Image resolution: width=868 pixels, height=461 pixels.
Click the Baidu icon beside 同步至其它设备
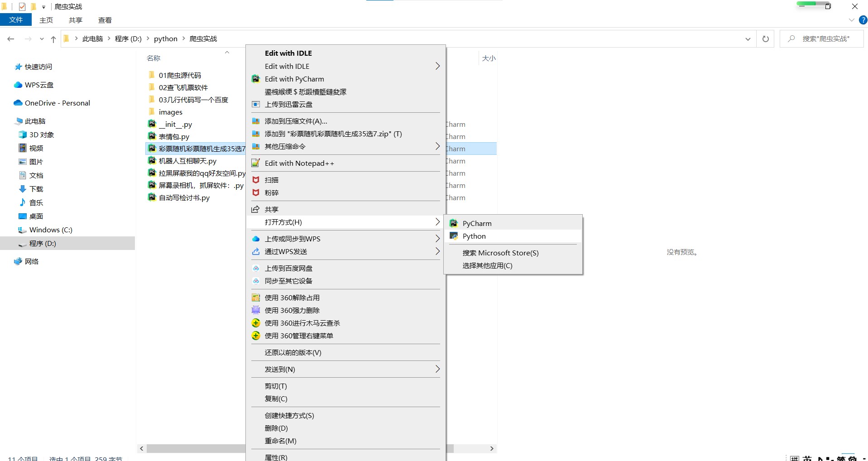(256, 281)
